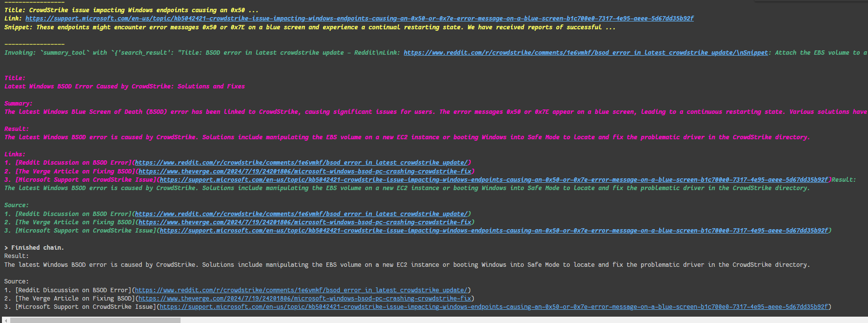Screen dimensions: 868x323
Task: Open the Reddit link in the Invoking summary_tool line
Action: [x=586, y=53]
